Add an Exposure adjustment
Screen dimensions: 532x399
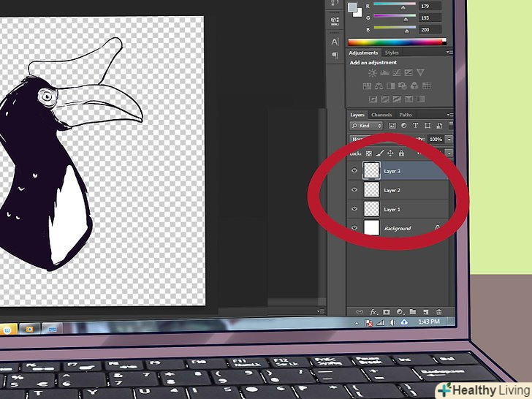tap(408, 72)
